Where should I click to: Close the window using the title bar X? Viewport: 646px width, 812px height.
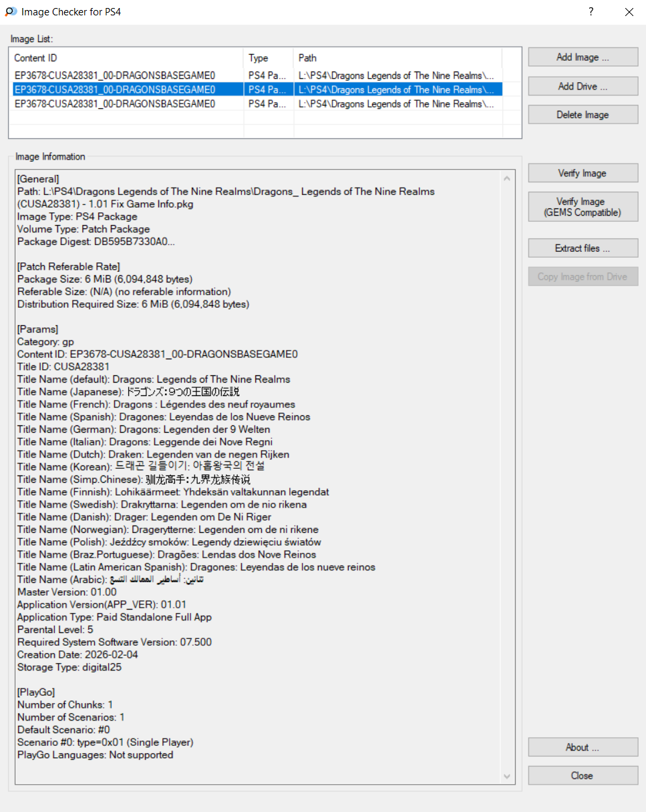tap(629, 12)
